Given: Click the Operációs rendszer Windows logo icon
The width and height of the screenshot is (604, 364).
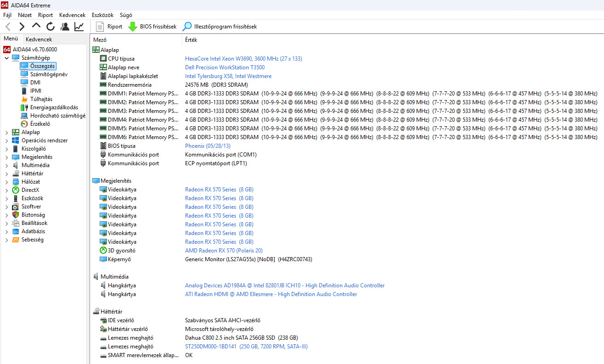Looking at the screenshot, I should click(16, 140).
